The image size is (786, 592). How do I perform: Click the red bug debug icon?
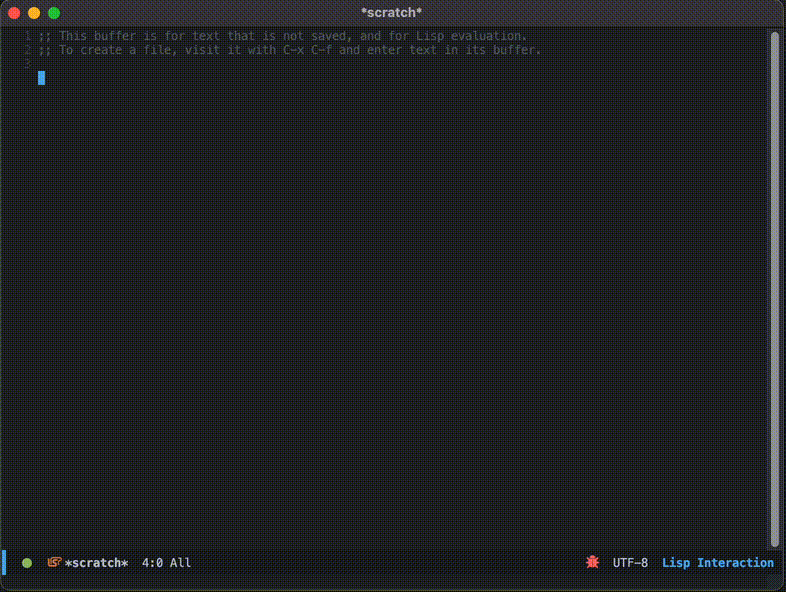click(593, 562)
